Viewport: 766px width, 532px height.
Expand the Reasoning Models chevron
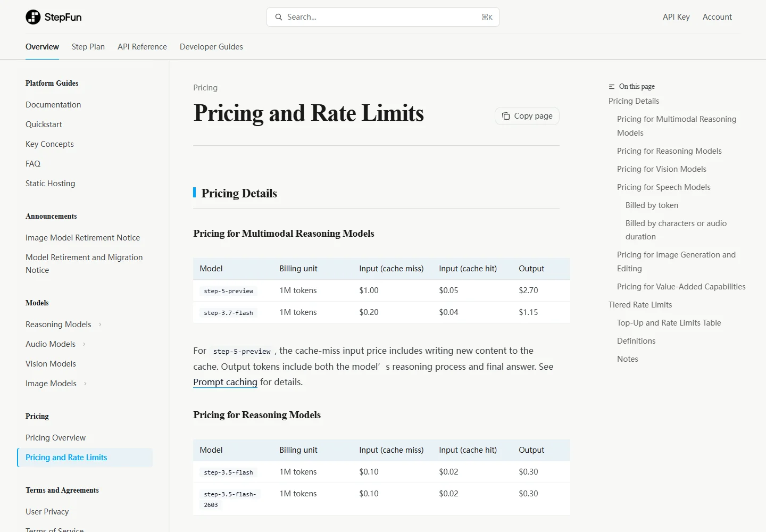tap(100, 325)
